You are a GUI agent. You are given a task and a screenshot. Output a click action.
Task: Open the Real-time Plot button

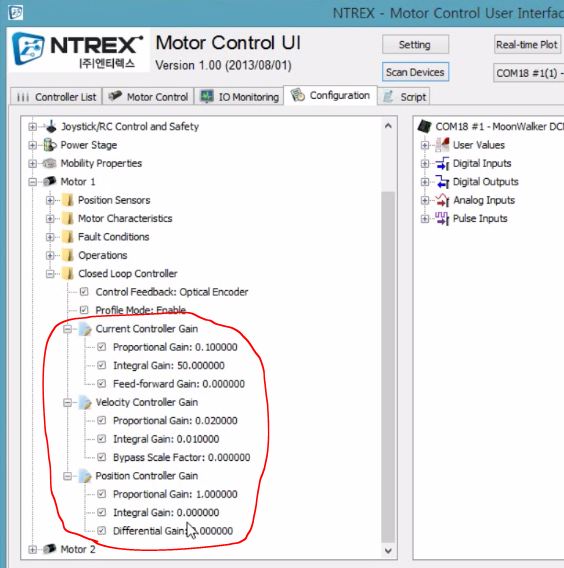coord(527,45)
